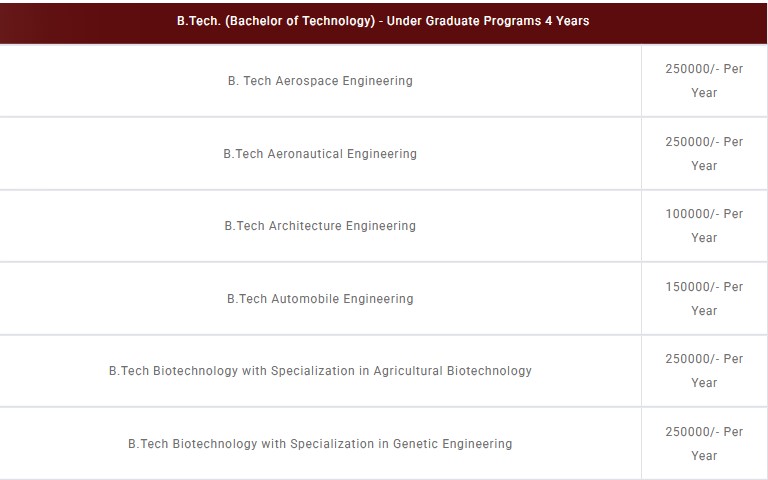Click 'Year' below the 150000/- fee
This screenshot has height=480, width=768.
pyautogui.click(x=704, y=311)
